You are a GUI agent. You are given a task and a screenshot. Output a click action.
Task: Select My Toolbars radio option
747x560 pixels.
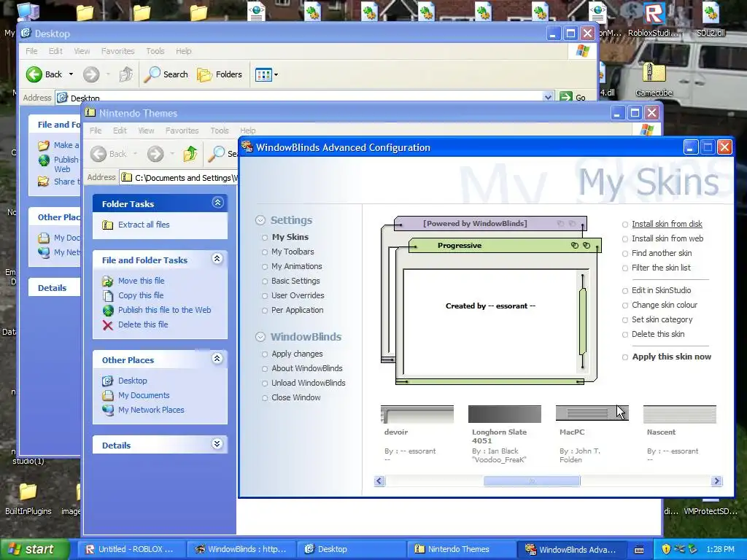[x=264, y=252]
